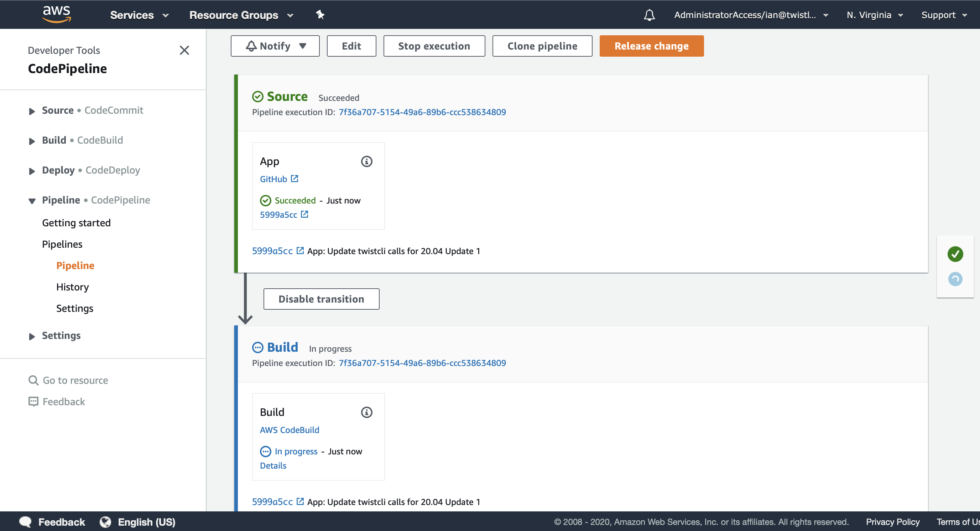Open the notifications bell icon
Screen dimensions: 980x531
tap(649, 15)
